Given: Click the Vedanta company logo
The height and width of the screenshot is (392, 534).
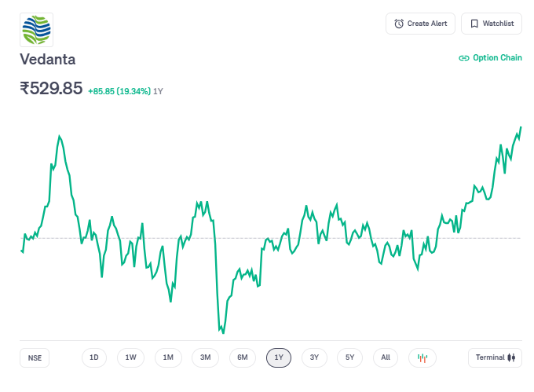Looking at the screenshot, I should point(36,29).
